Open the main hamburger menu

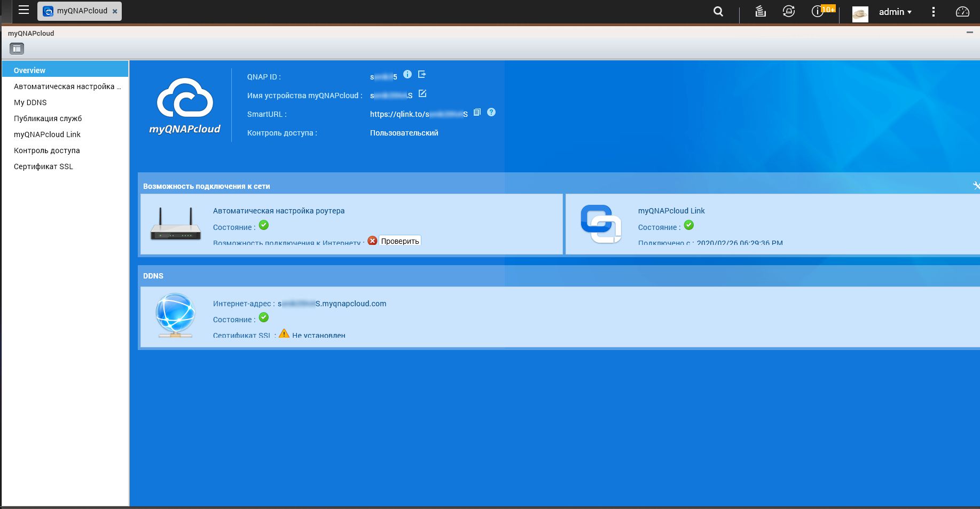pos(23,10)
